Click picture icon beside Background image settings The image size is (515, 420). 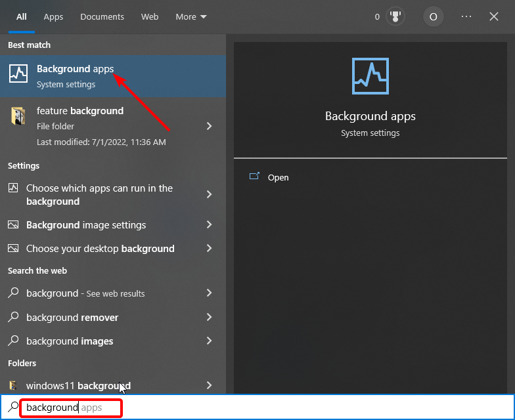(x=13, y=224)
